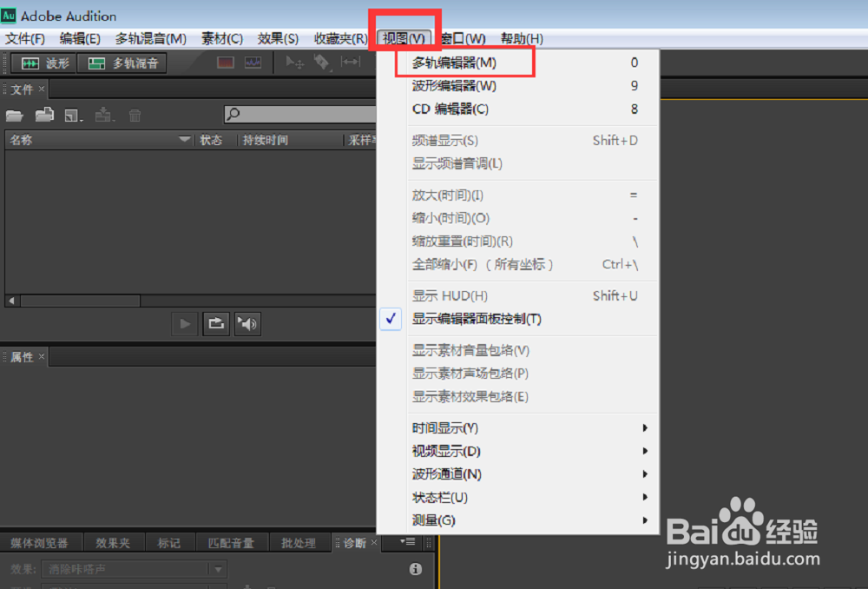Click the 名称 column header

(x=99, y=140)
